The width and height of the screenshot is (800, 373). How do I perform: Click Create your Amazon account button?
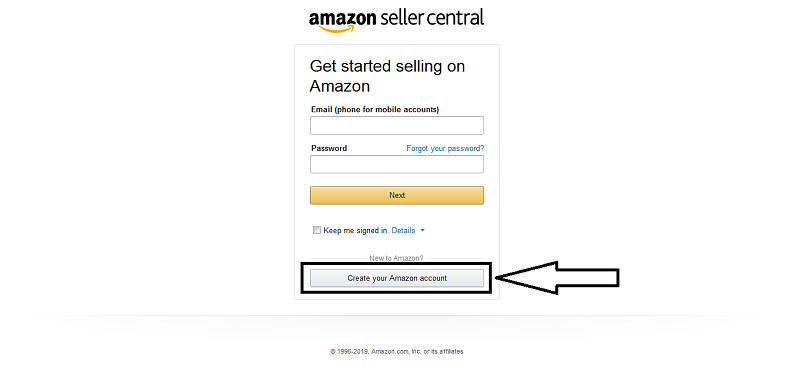pyautogui.click(x=397, y=278)
